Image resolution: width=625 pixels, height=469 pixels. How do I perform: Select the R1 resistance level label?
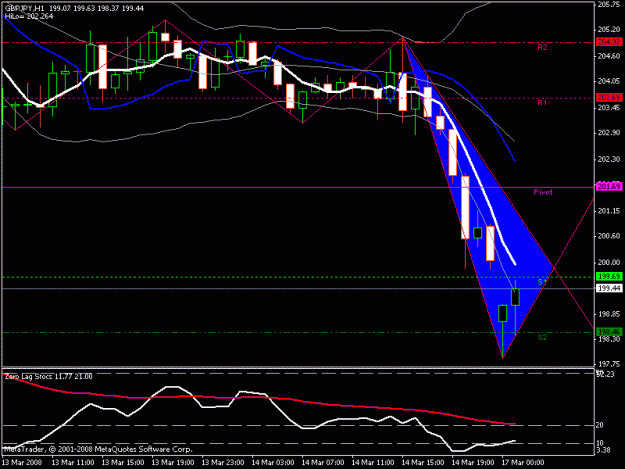click(542, 103)
